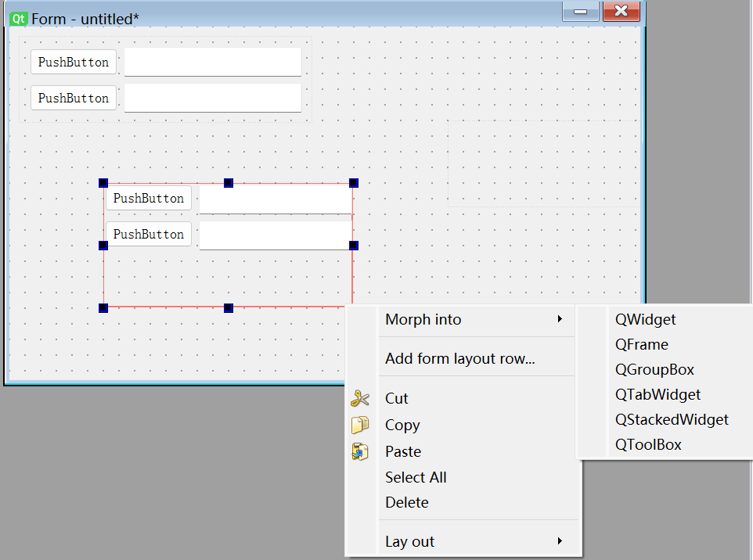The width and height of the screenshot is (753, 560).
Task: Minimize the Form window
Action: 581,12
